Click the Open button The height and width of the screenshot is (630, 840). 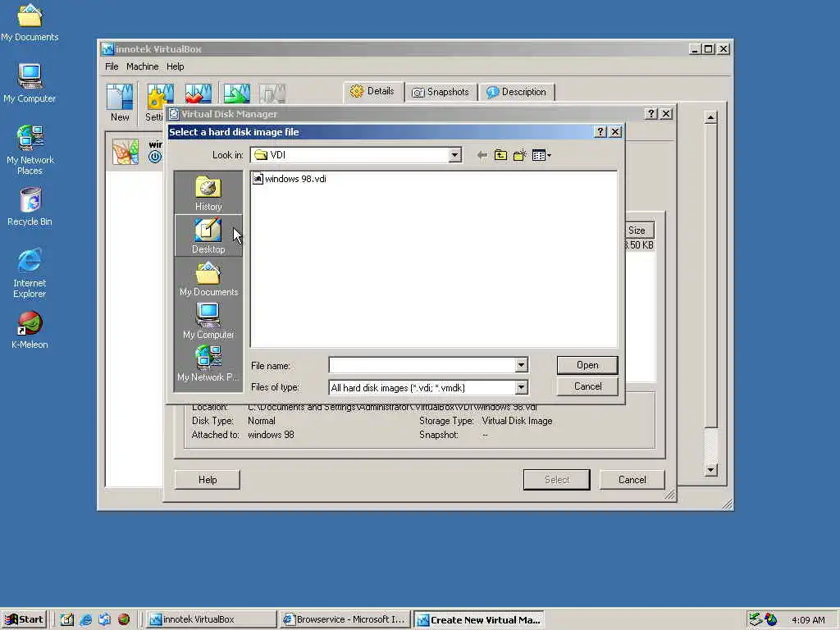tap(587, 365)
